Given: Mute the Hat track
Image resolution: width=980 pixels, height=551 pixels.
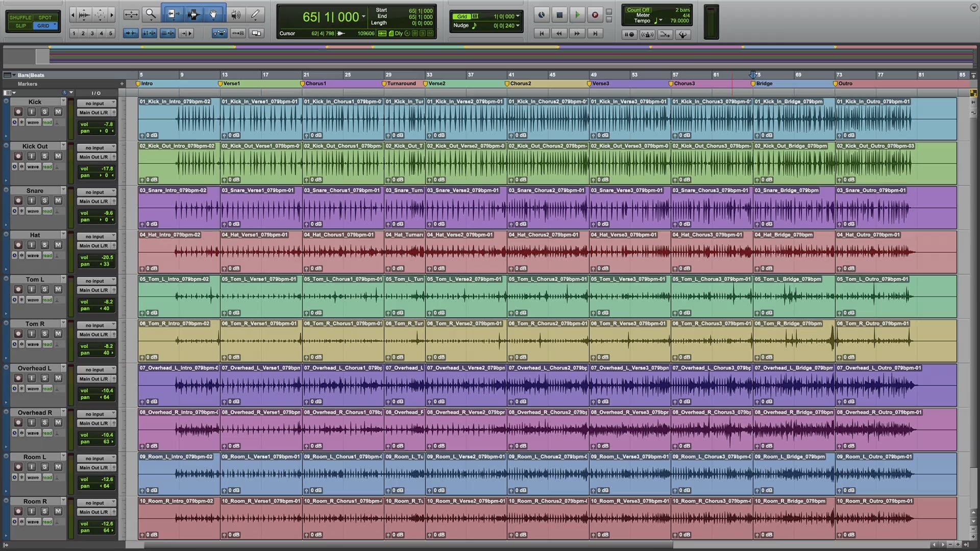Looking at the screenshot, I should pos(58,245).
